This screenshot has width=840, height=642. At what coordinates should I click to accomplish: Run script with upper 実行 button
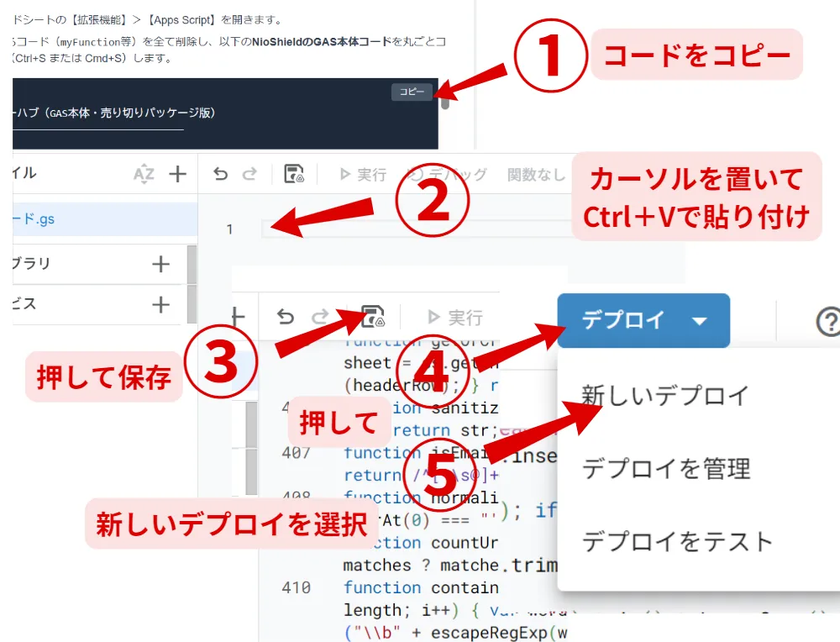point(363,175)
